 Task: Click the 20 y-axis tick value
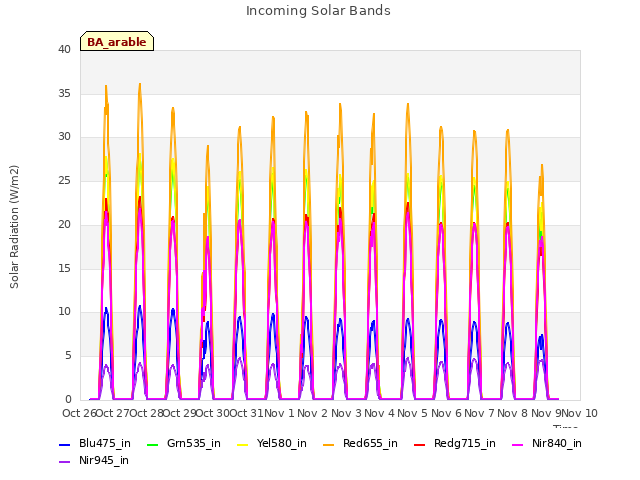(x=64, y=224)
